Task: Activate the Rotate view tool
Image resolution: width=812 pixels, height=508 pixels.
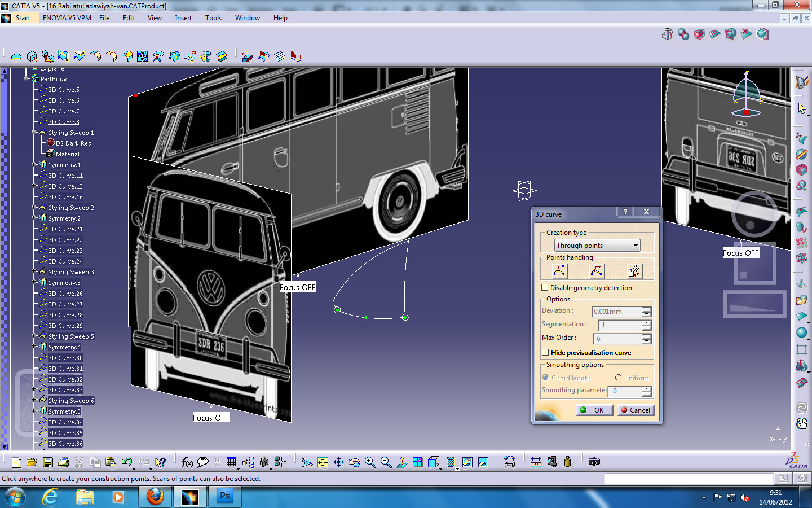Action: coord(355,462)
